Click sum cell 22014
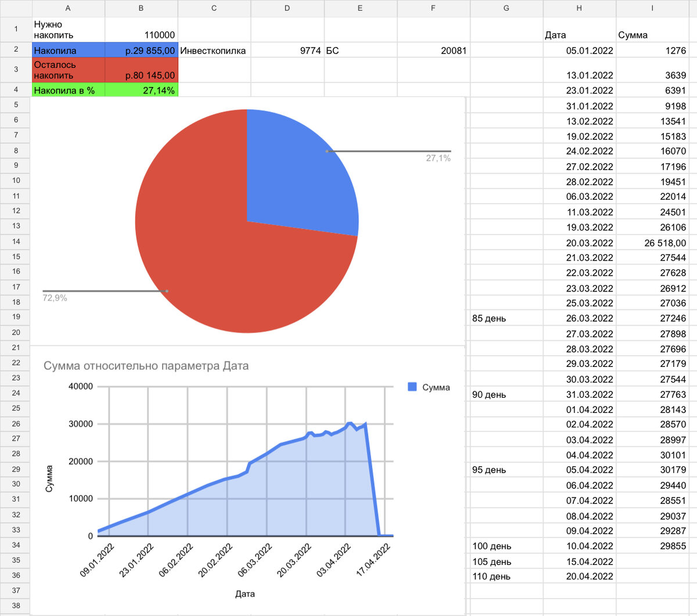 [x=652, y=197]
